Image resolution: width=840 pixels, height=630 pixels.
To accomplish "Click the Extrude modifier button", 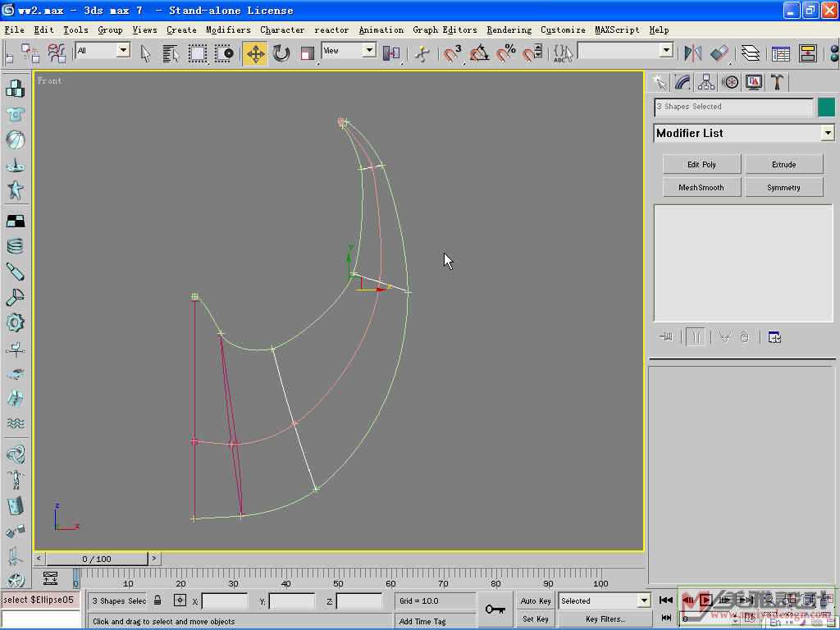I will (x=783, y=164).
